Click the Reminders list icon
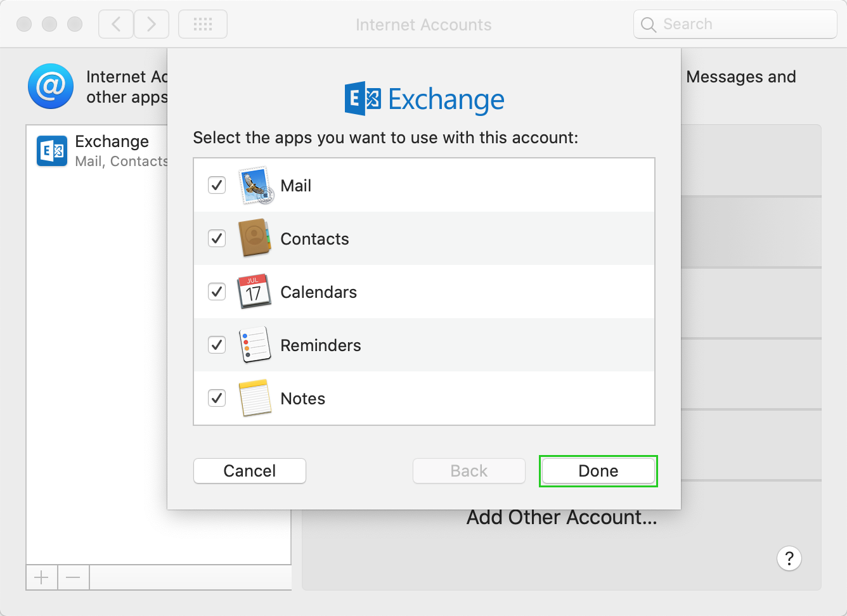The height and width of the screenshot is (616, 847). [255, 345]
